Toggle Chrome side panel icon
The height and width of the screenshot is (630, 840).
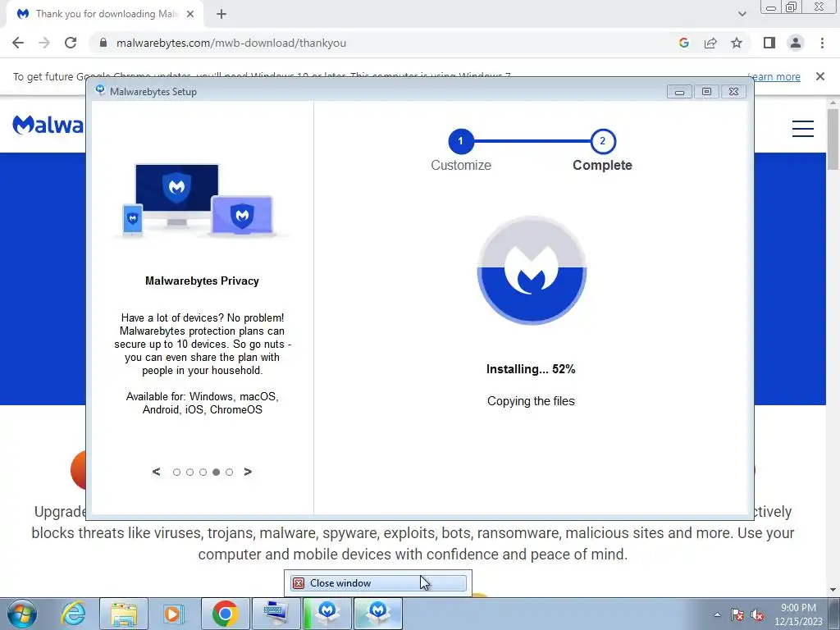769,43
